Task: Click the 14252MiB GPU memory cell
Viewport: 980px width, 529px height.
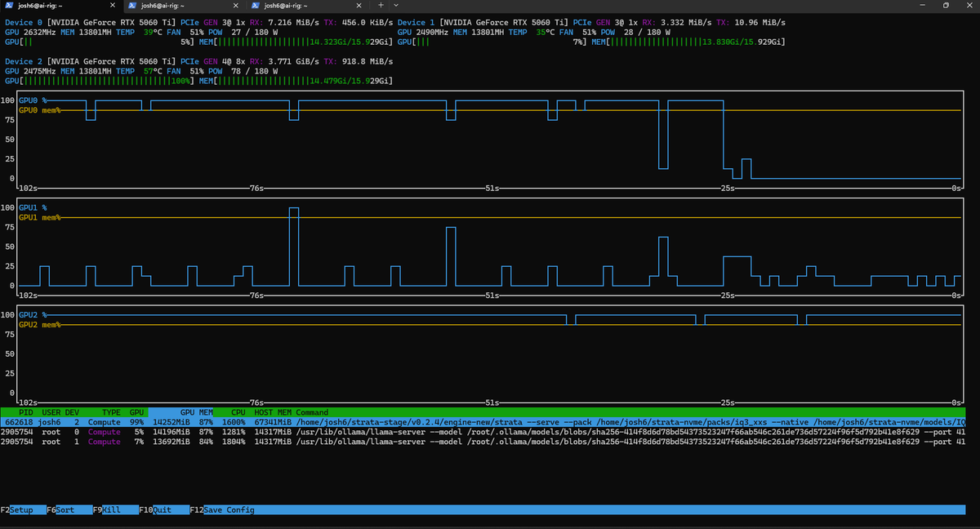Action: 171,422
